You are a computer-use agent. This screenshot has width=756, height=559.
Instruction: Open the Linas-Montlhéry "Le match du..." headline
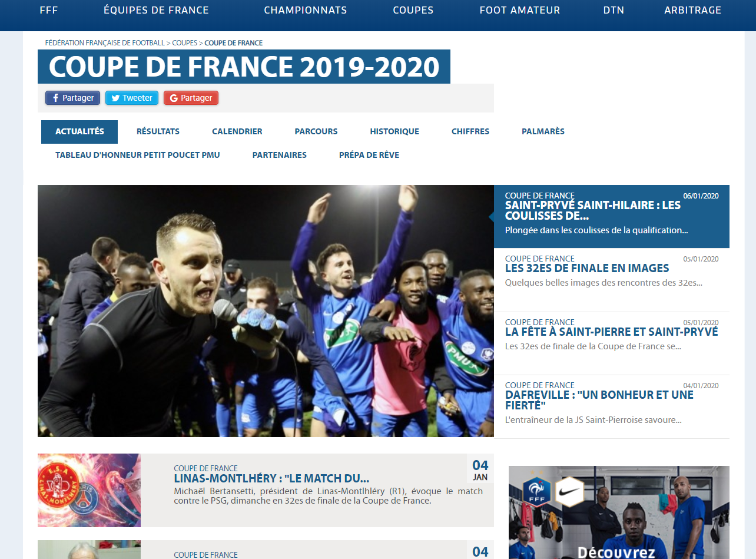tap(271, 478)
